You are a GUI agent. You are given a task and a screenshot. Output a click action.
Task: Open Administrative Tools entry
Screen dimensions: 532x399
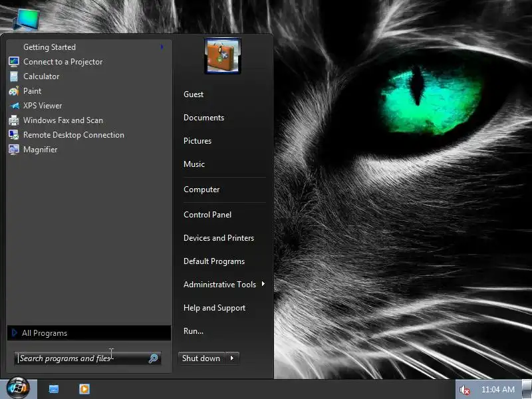coord(220,285)
